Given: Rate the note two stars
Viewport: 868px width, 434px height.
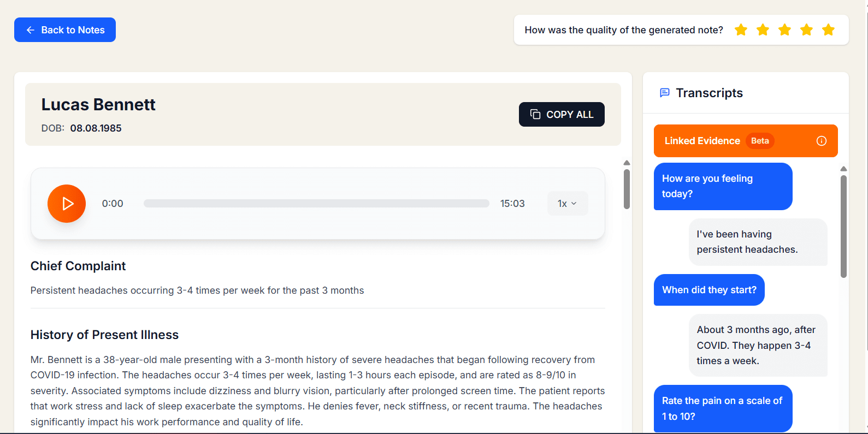Looking at the screenshot, I should pos(763,30).
